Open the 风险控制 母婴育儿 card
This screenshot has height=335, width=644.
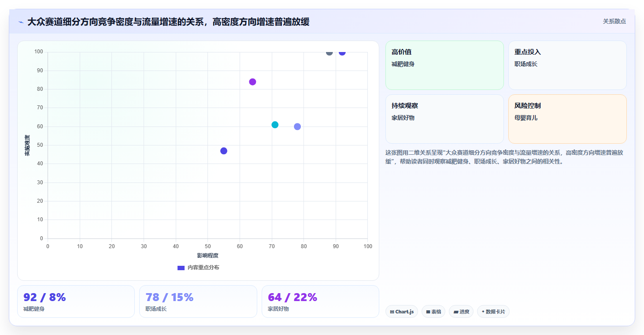tap(567, 119)
